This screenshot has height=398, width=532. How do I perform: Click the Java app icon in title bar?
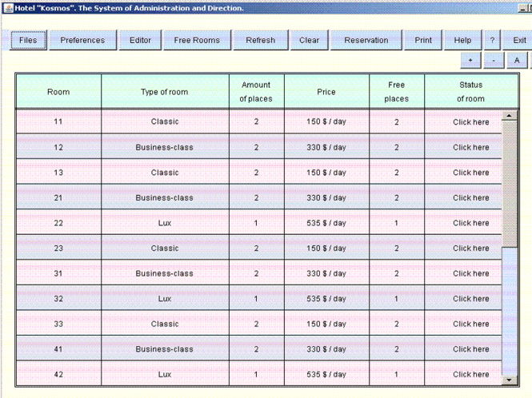pos(9,8)
